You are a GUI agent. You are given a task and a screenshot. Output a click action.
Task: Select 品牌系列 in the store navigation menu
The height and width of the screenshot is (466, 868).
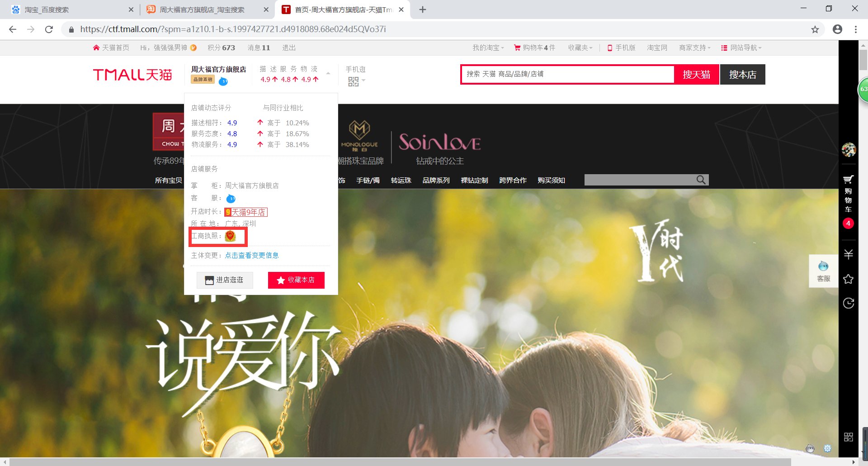point(435,180)
